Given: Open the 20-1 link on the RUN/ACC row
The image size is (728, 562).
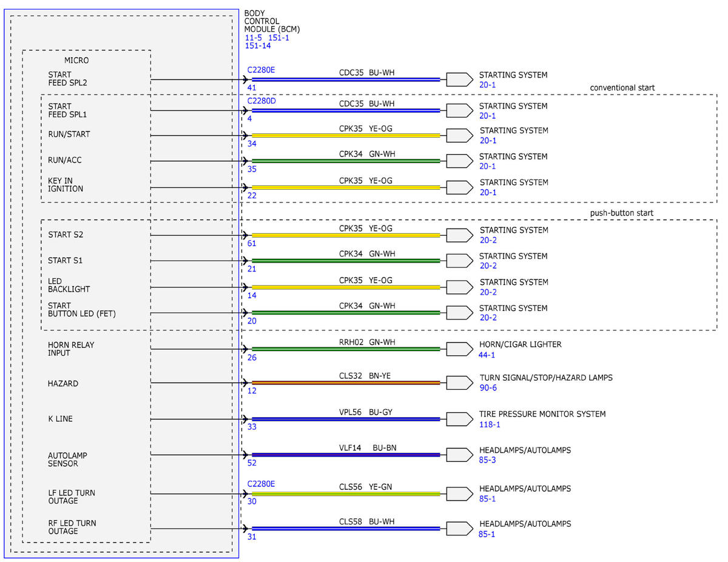Looking at the screenshot, I should [x=488, y=166].
